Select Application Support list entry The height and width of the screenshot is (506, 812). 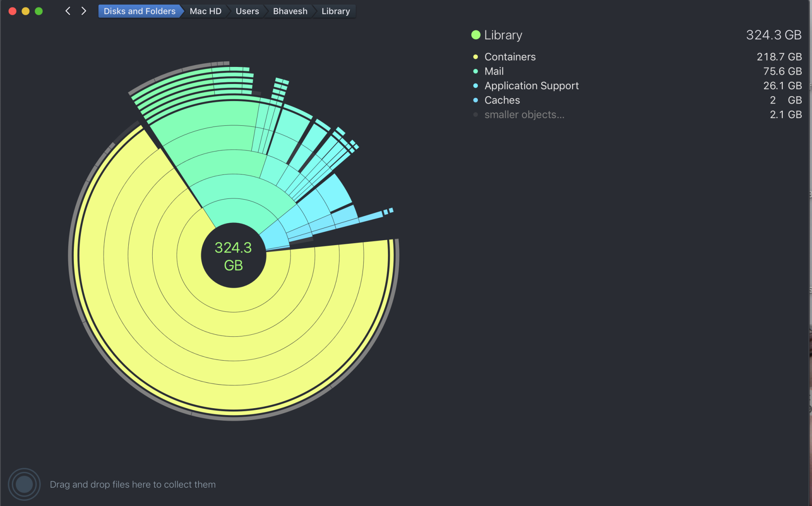tap(531, 86)
